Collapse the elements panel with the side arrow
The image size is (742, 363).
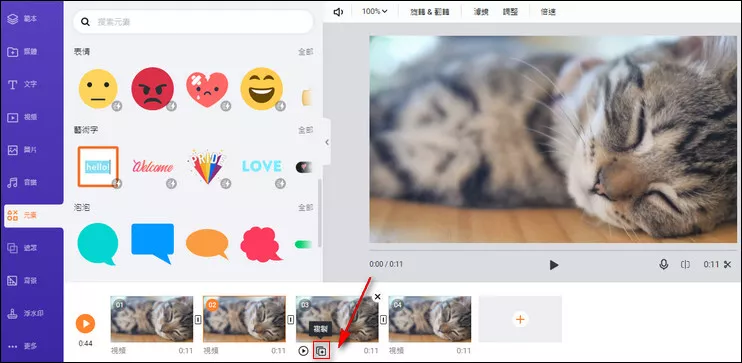pos(327,142)
